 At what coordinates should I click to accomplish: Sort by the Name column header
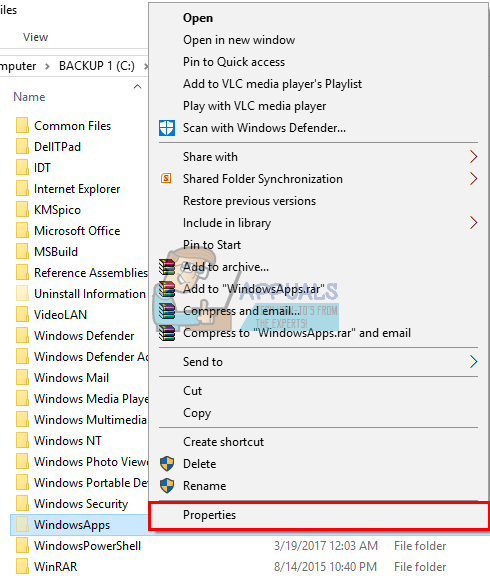[x=29, y=97]
